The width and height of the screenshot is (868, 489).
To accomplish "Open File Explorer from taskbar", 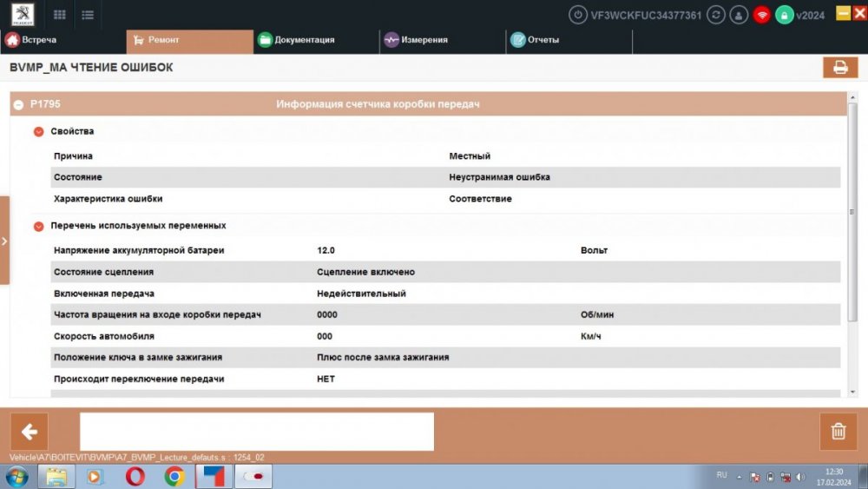I will (56, 477).
